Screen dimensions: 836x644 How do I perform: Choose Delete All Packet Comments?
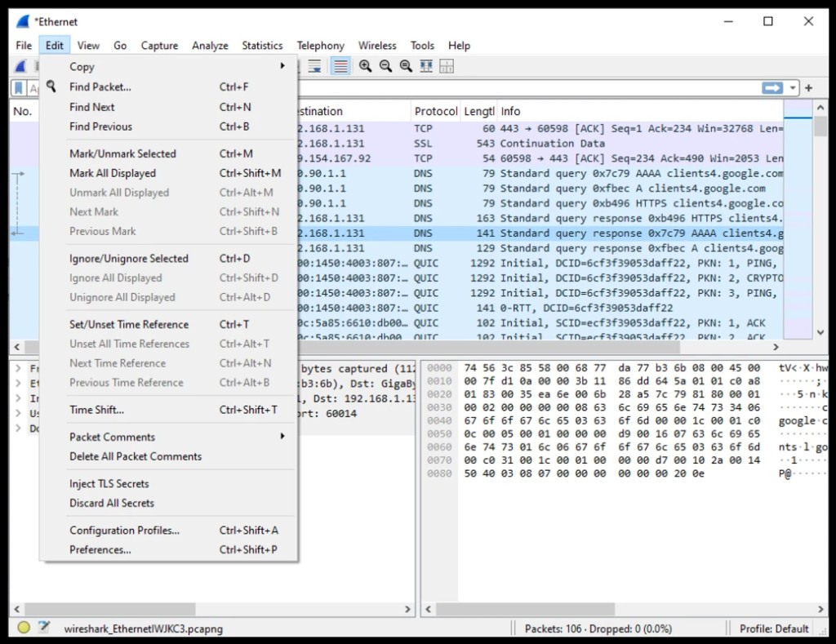click(168, 456)
